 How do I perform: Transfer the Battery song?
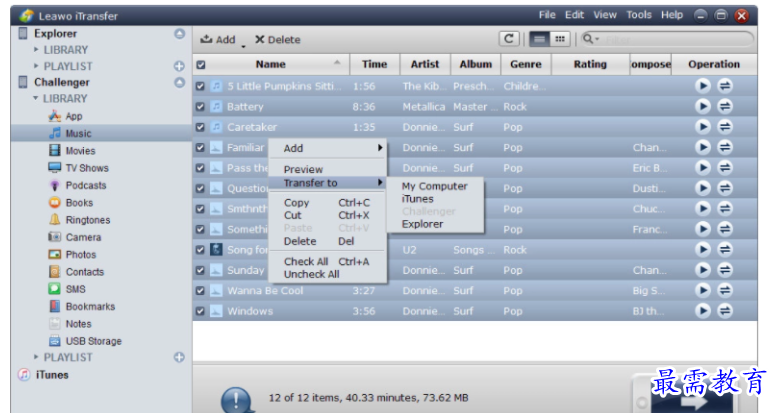pos(725,106)
